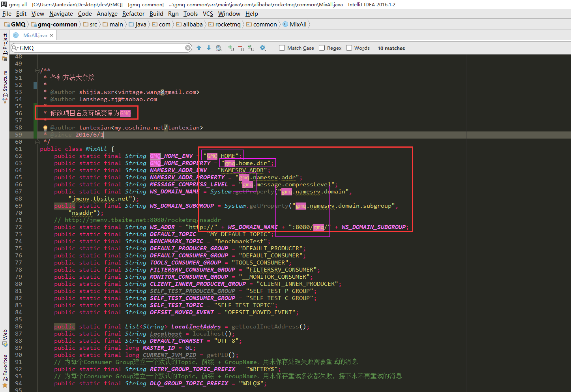
Task: Click the jmenv.tbsite.net URL comment line
Action: click(x=137, y=220)
